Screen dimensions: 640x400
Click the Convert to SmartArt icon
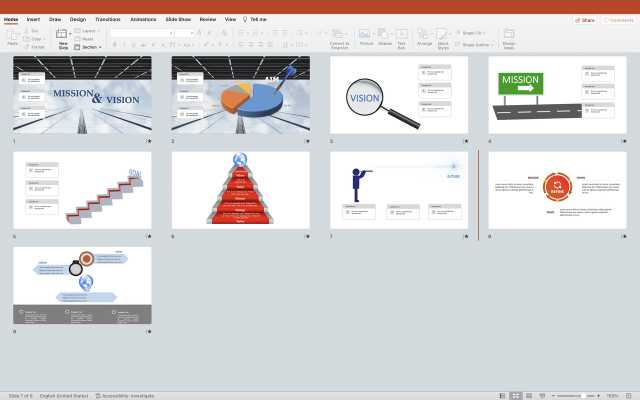point(339,36)
